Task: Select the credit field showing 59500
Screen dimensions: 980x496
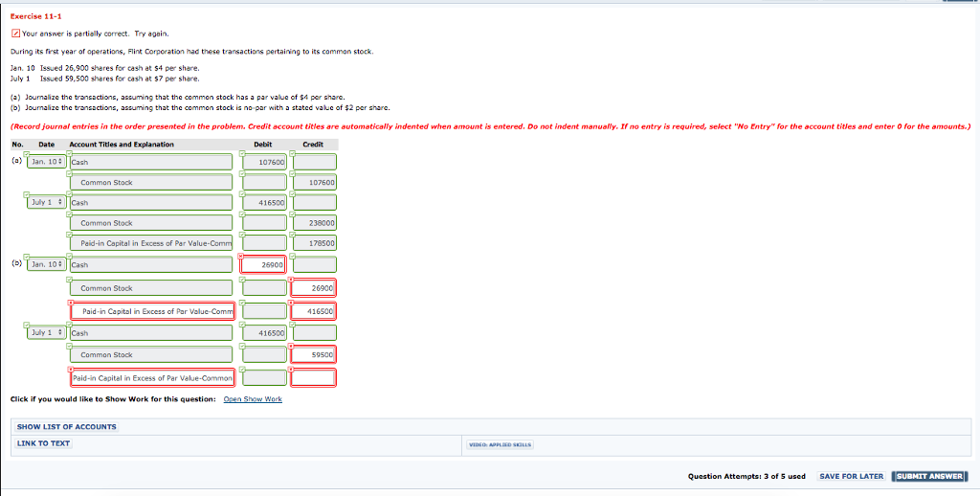Action: (314, 354)
